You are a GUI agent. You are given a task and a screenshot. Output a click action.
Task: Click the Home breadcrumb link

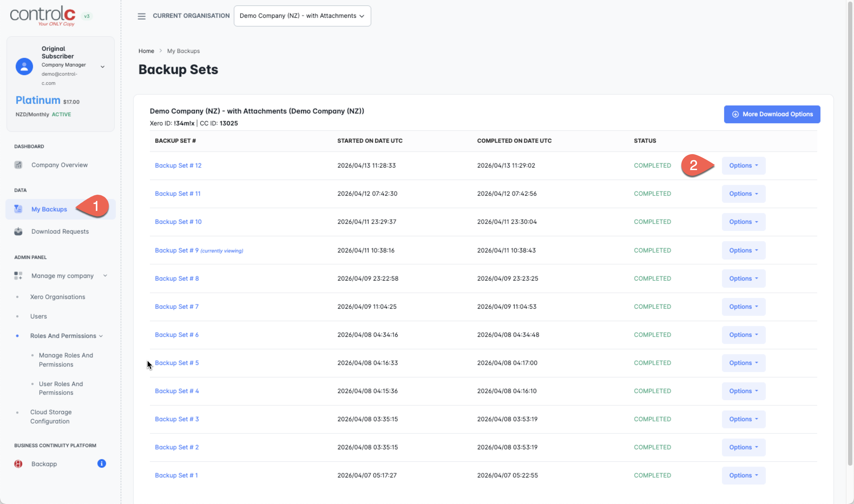click(146, 51)
